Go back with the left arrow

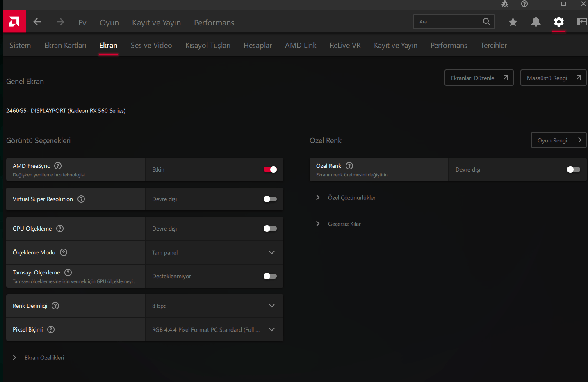point(37,22)
